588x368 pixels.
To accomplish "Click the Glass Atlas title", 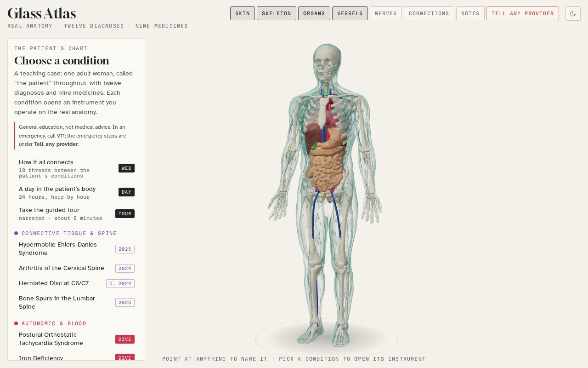I will pos(42,13).
